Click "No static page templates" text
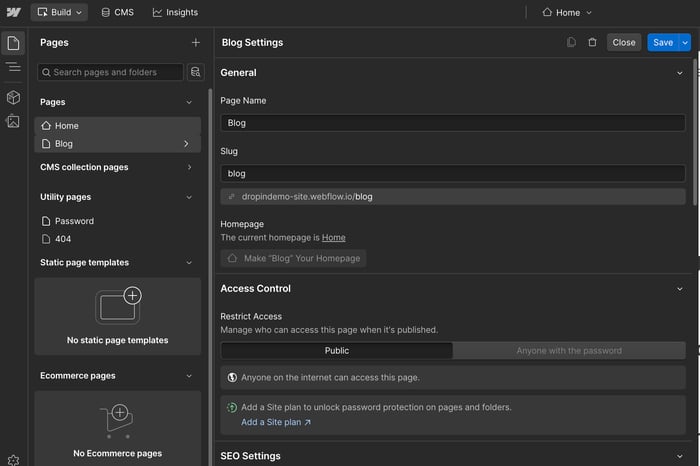Image resolution: width=700 pixels, height=466 pixels. pyautogui.click(x=117, y=340)
